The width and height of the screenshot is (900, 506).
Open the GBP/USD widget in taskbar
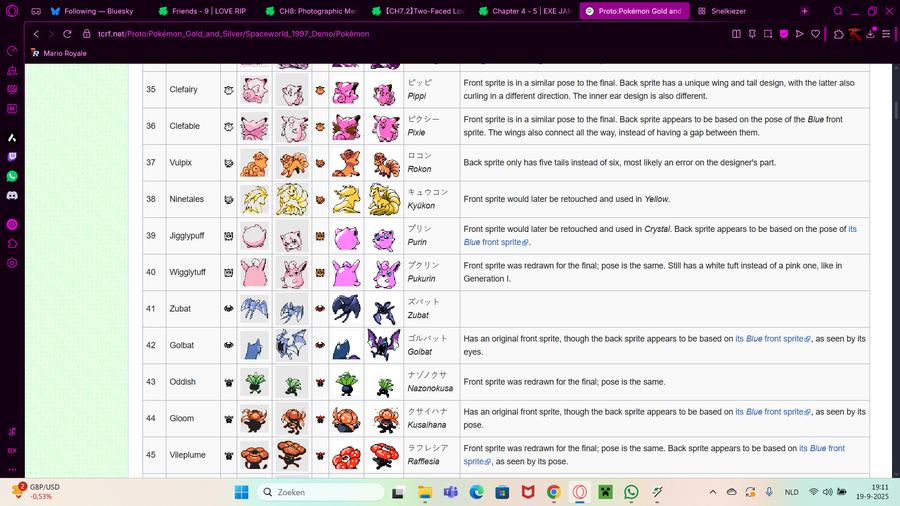[36, 492]
